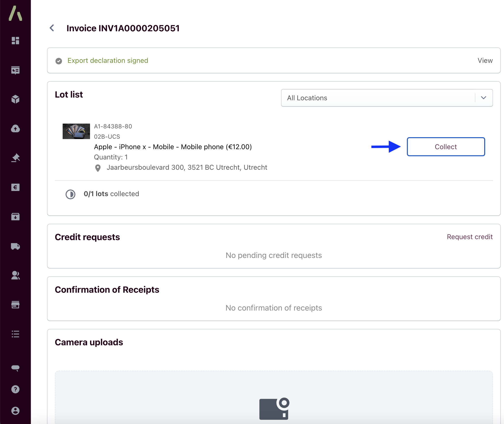504x424 pixels.
Task: Open the All Locations dropdown
Action: tap(378, 98)
